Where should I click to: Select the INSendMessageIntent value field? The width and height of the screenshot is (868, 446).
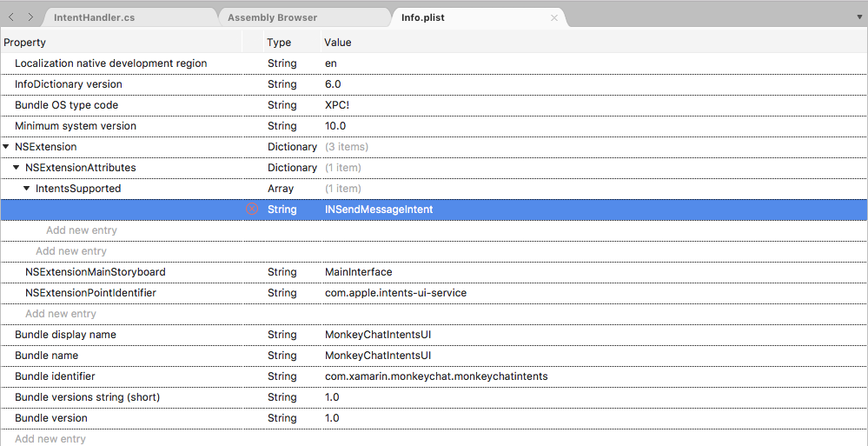[379, 210]
